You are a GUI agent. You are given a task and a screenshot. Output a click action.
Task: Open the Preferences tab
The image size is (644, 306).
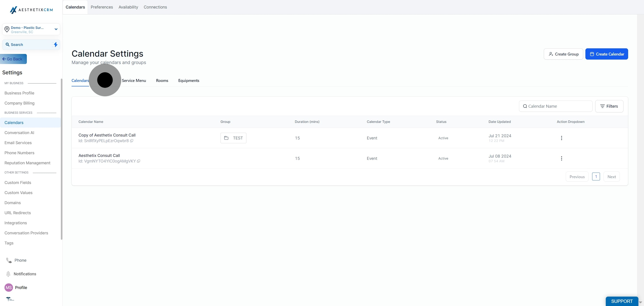coord(102,7)
